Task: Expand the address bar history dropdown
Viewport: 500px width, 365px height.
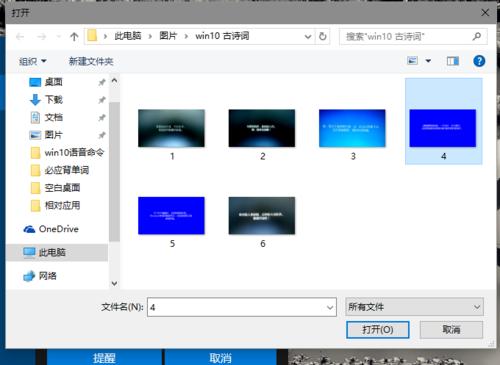Action: (x=308, y=36)
